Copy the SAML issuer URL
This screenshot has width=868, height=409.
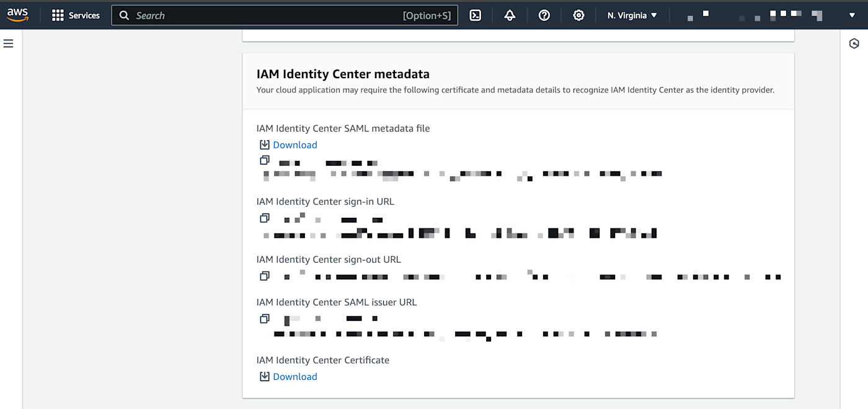tap(264, 318)
